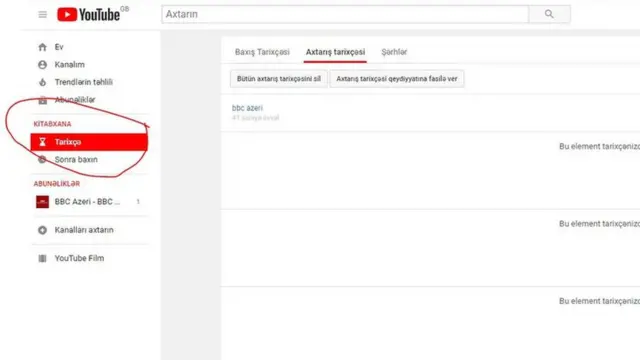640x360 pixels.
Task: Click Axtarış tarixçəsi qeydiyyatına fasilə ver
Action: click(x=397, y=79)
